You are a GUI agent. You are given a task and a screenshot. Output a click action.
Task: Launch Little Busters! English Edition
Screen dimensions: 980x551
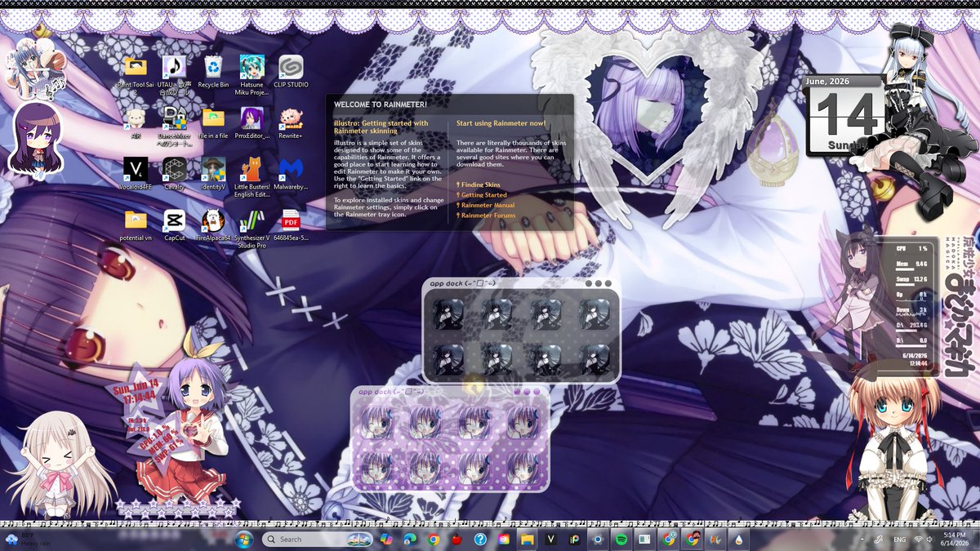click(252, 177)
